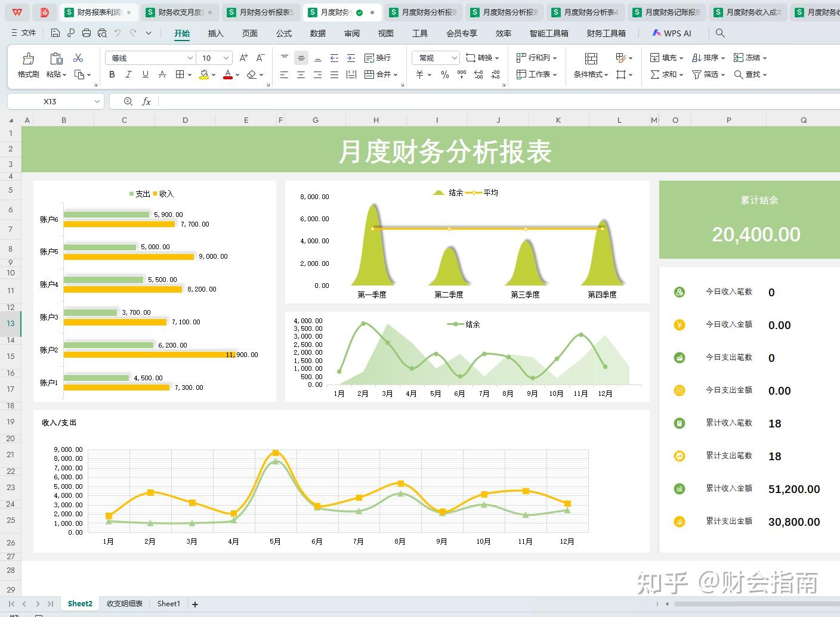Click the Decrease Decimal places icon

pos(496,75)
